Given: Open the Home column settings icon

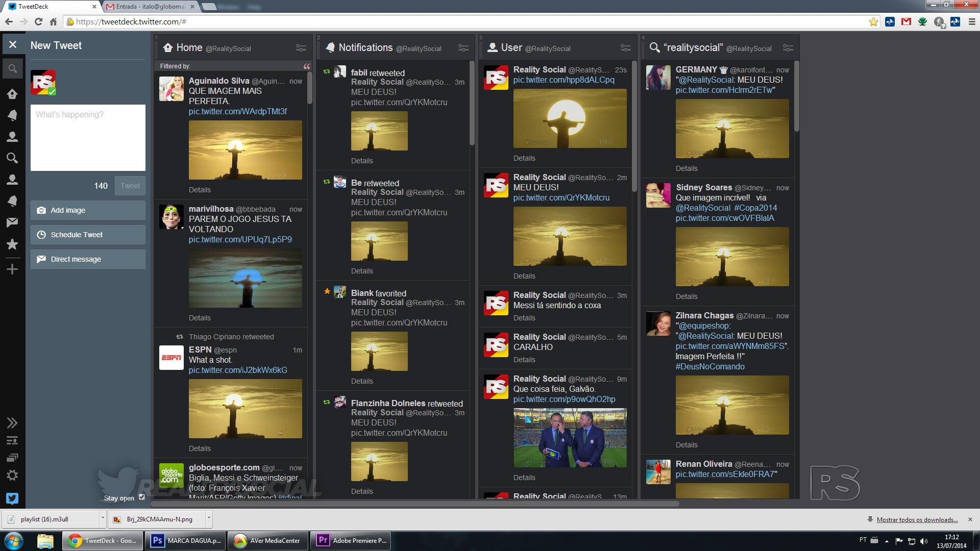Looking at the screenshot, I should tap(301, 48).
